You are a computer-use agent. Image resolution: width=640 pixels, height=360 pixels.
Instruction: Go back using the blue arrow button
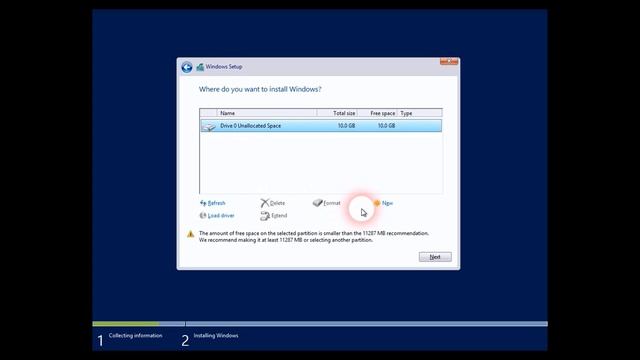[187, 67]
